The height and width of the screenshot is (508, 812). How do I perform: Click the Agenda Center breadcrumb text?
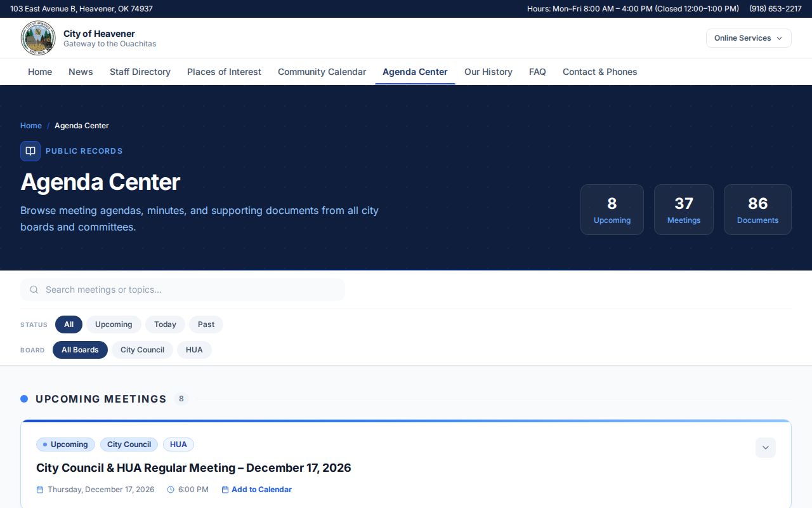(x=82, y=126)
